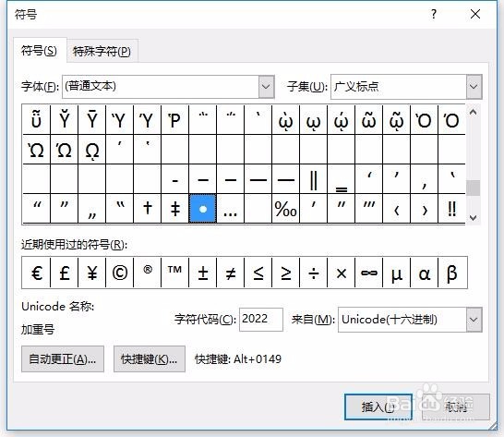
Task: Select the highlighted bullet symbol in grid
Action: (202, 209)
